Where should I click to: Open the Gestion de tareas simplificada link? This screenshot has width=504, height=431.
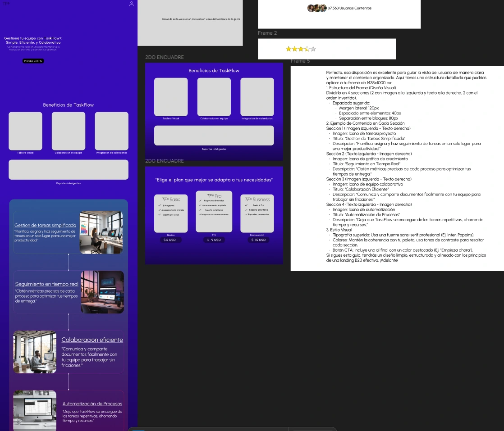click(46, 225)
